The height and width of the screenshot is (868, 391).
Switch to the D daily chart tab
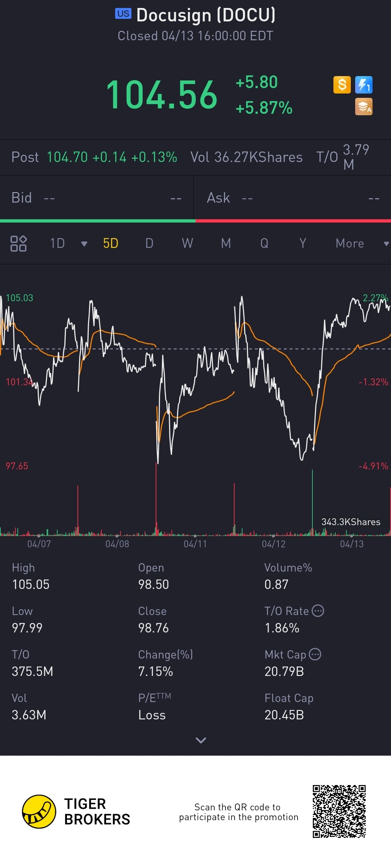click(149, 243)
